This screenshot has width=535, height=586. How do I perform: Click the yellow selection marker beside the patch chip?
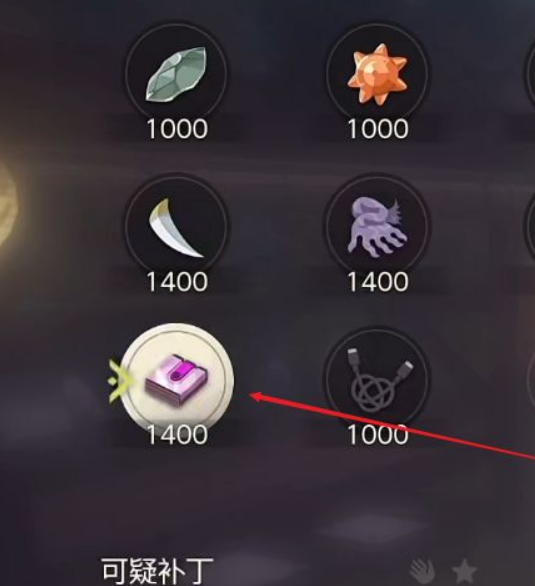pos(119,380)
